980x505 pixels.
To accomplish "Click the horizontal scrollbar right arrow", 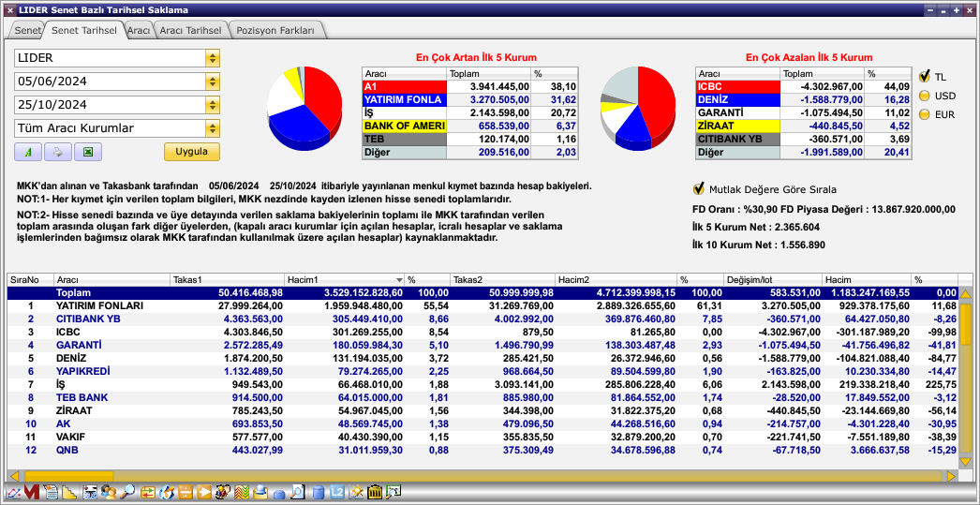I will [x=951, y=476].
